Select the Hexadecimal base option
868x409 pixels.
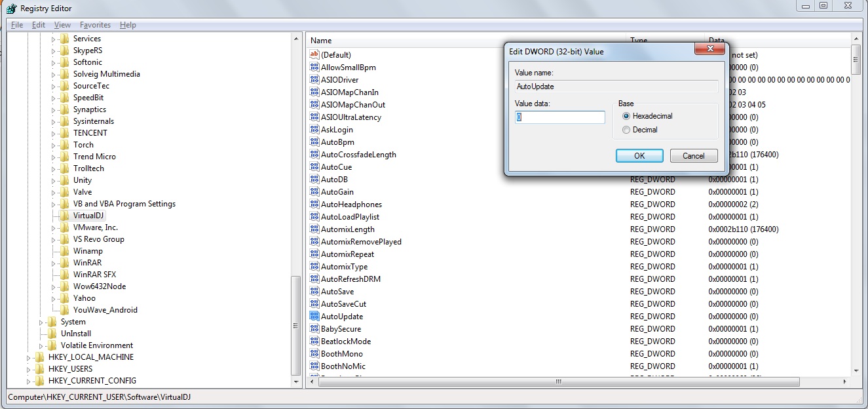click(626, 116)
